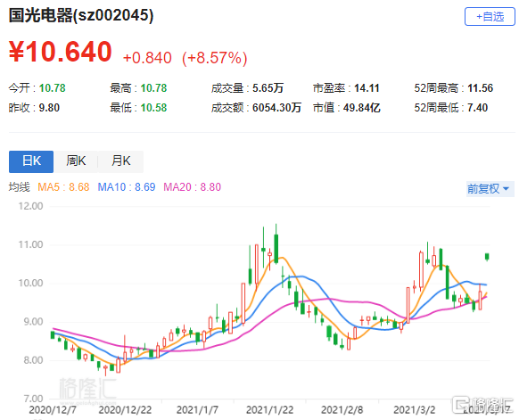519x420 pixels.
Task: Click the 2020/12/22 date label
Action: [125, 410]
